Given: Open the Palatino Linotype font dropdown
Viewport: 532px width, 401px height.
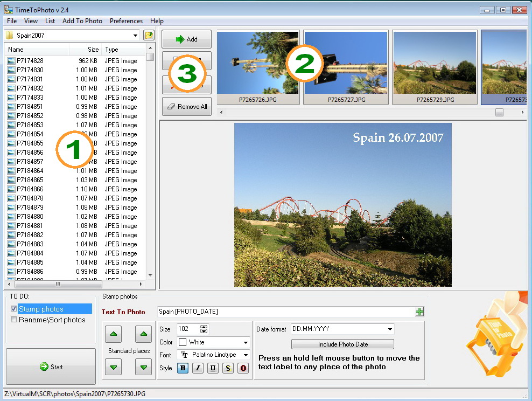Looking at the screenshot, I should pos(246,355).
